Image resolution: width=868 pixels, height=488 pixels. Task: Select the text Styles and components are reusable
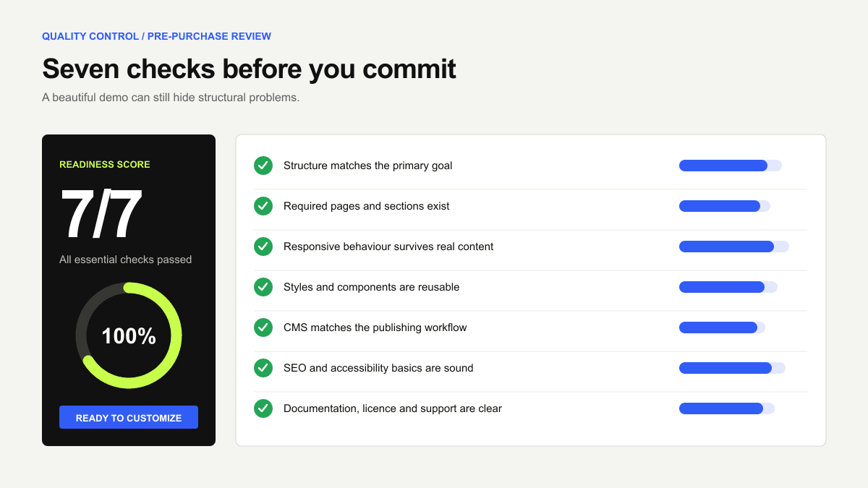(372, 287)
